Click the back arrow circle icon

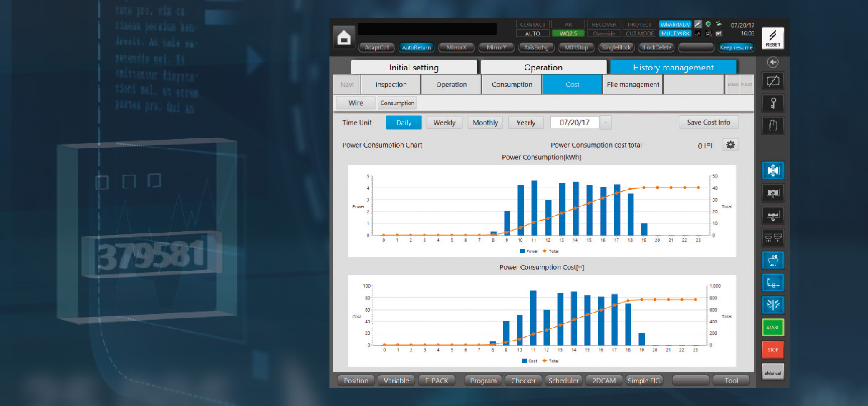(772, 62)
